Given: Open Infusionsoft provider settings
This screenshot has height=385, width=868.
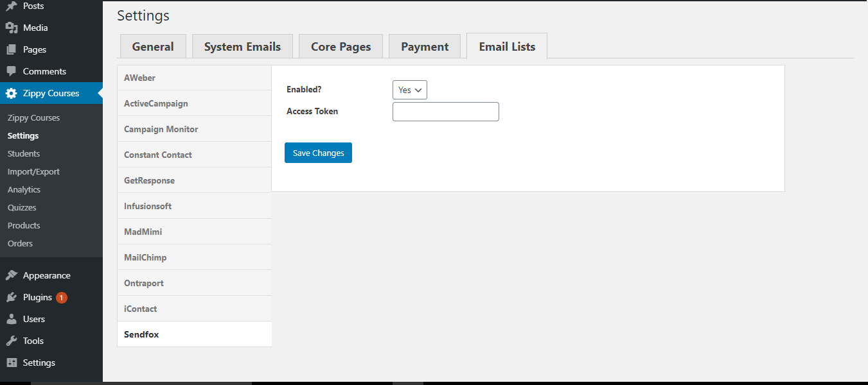Looking at the screenshot, I should [194, 206].
